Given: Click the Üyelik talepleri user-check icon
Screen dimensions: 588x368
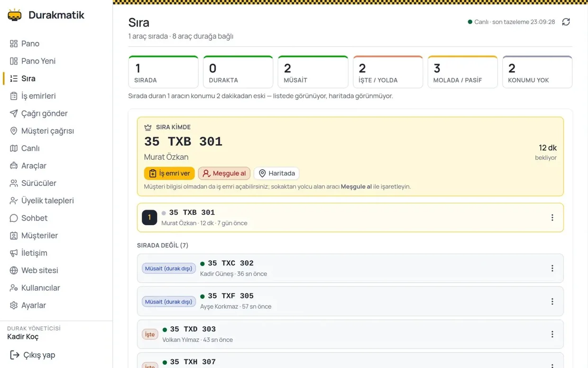Looking at the screenshot, I should tap(14, 201).
